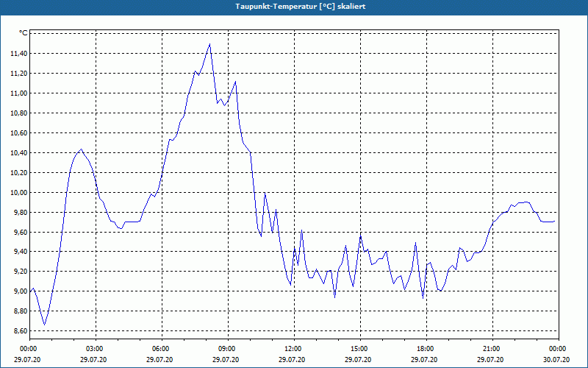
Task: Click the 10,00 axis tick label
Action: coord(19,193)
